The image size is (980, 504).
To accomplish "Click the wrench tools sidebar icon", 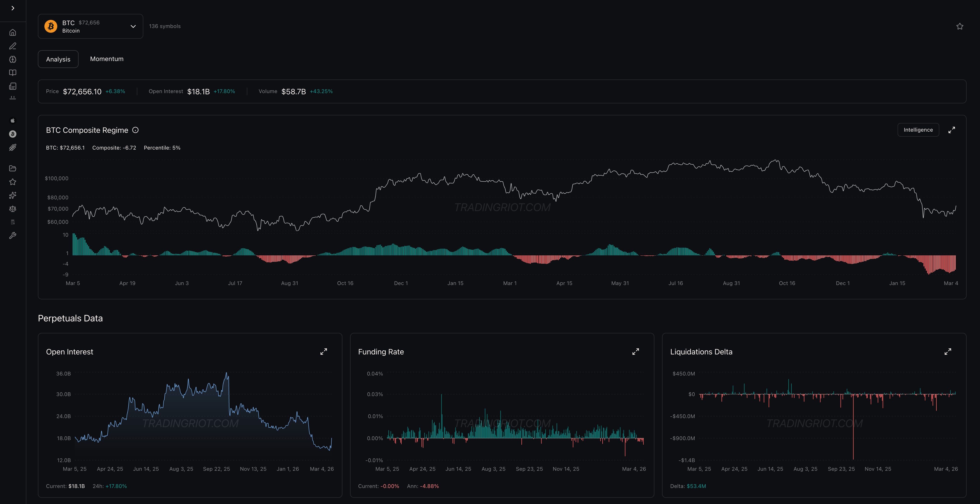I will click(12, 236).
